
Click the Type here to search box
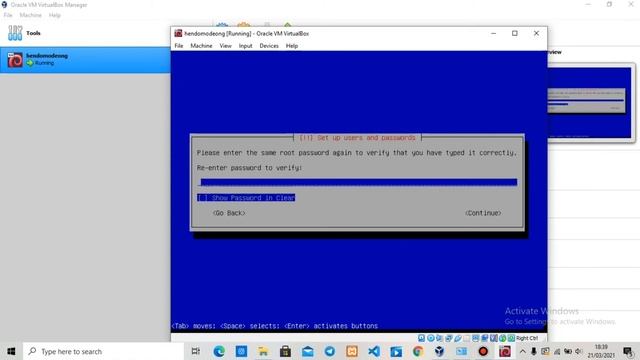pos(103,351)
